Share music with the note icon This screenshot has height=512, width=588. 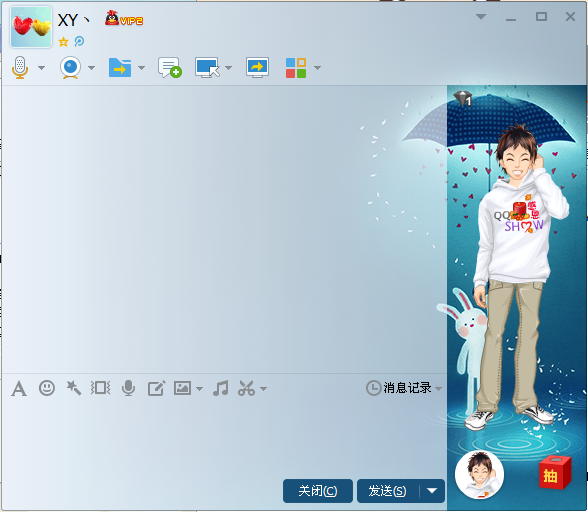click(220, 388)
